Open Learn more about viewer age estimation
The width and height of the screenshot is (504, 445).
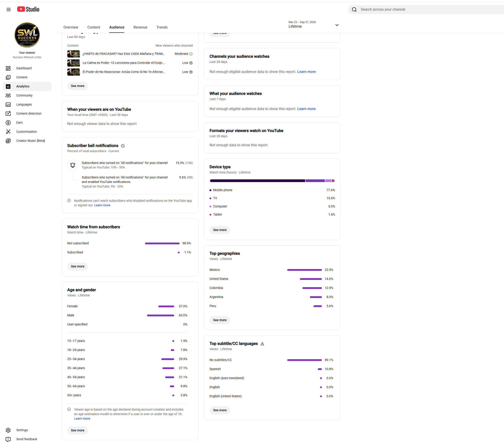(x=82, y=419)
